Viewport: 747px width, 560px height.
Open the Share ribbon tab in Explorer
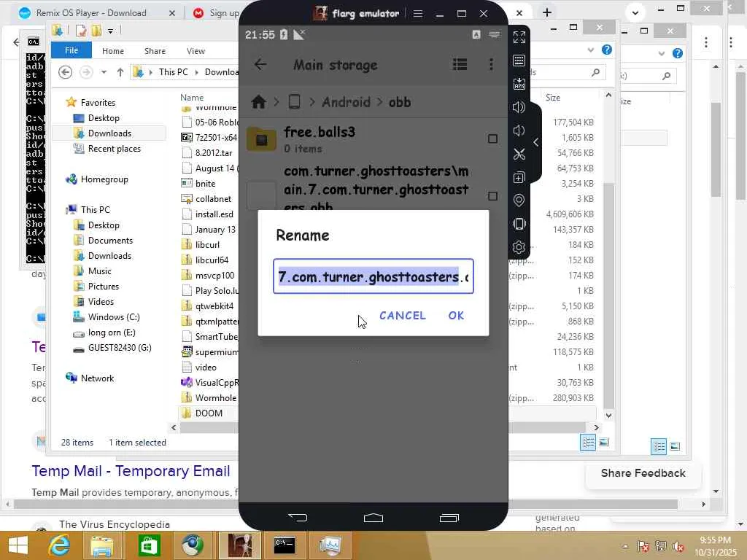click(155, 51)
